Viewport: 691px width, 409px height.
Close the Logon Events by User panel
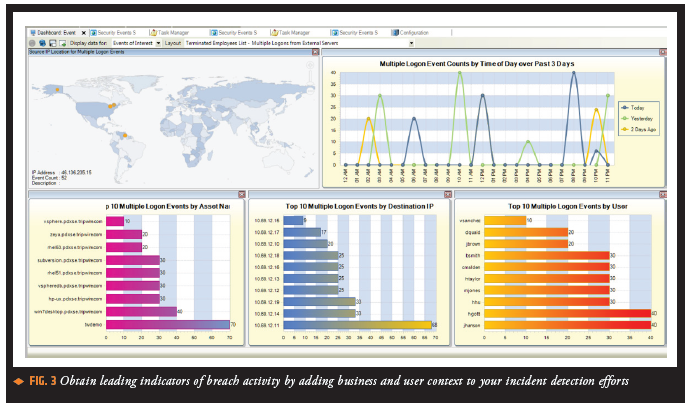coord(662,194)
